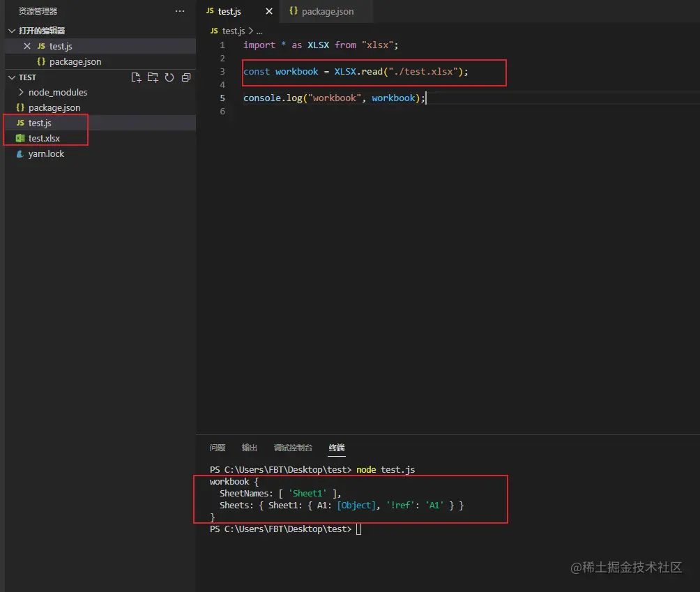
Task: Collapse the TEST folder section
Action: pos(12,77)
